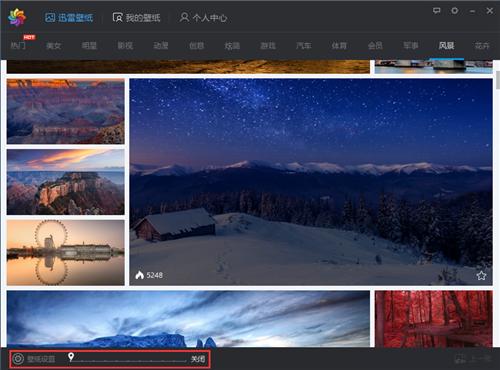The width and height of the screenshot is (500, 370).
Task: Open the purple Grand Canyon thumbnail
Action: tap(66, 111)
